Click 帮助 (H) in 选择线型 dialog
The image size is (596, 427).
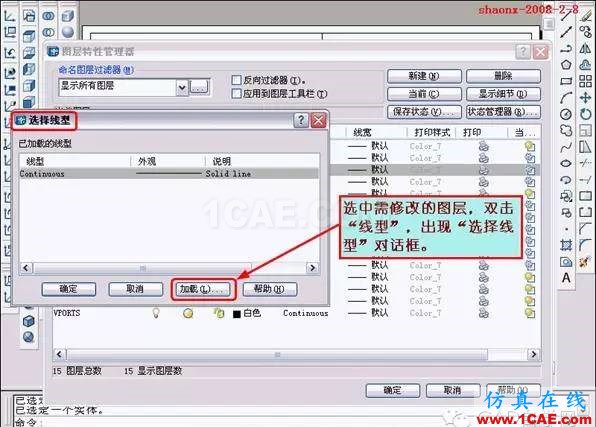[x=269, y=289]
